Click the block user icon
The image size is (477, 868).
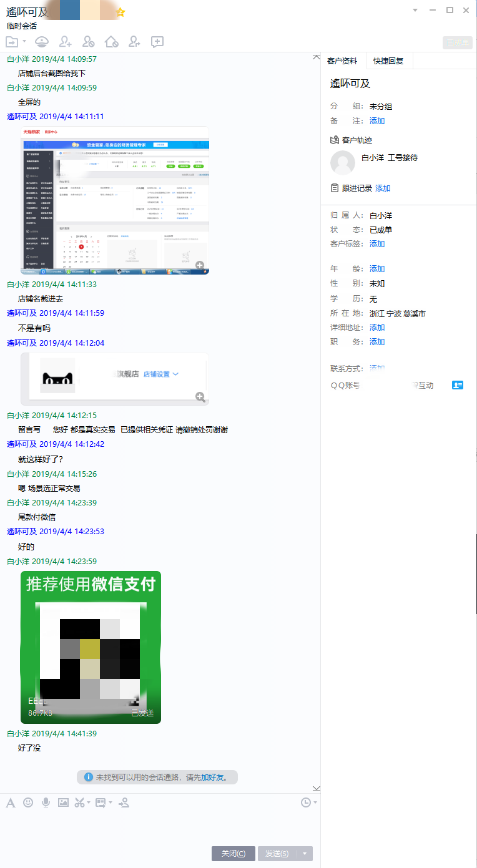pyautogui.click(x=89, y=42)
